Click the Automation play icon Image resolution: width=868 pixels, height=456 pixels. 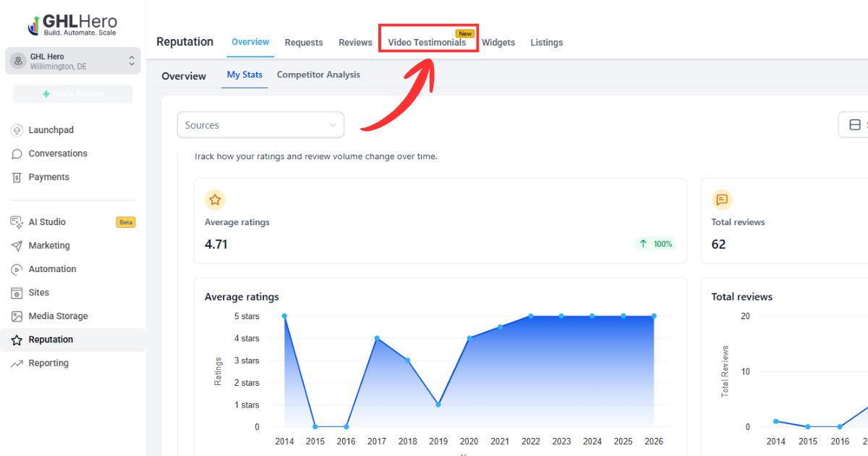[x=17, y=269]
